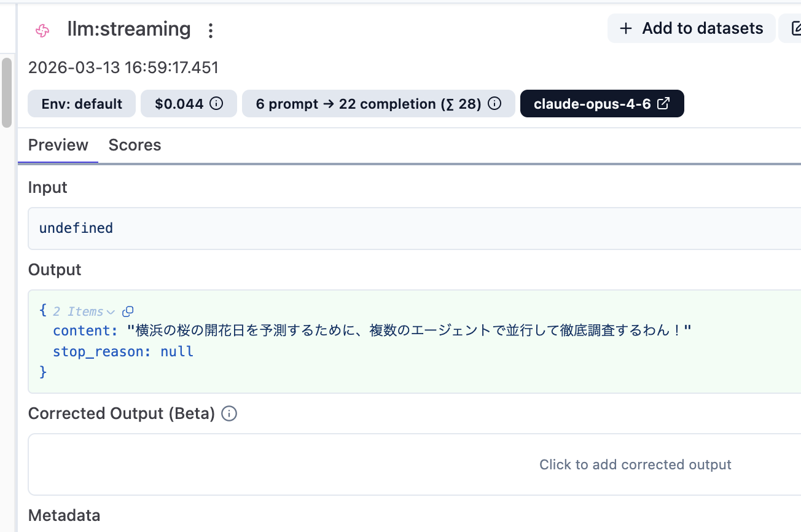Click the token usage info icon
The image size is (801, 532).
pyautogui.click(x=494, y=103)
